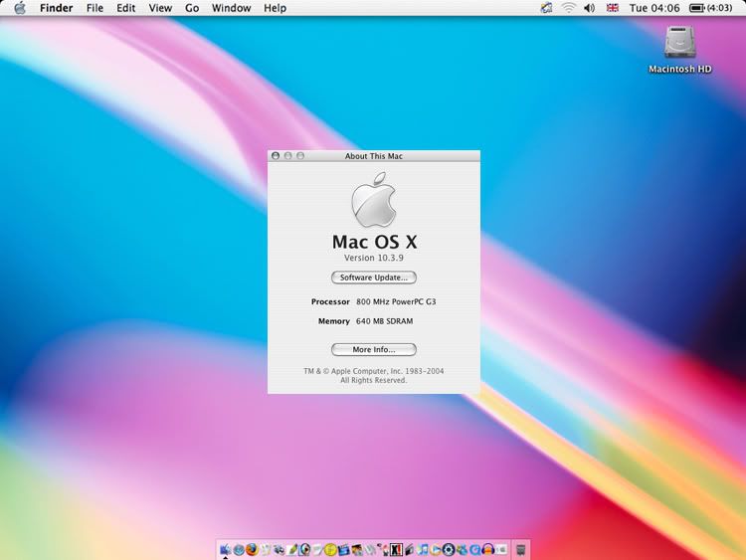Viewport: 746px width, 560px height.
Task: Open the Finder menu
Action: point(56,8)
